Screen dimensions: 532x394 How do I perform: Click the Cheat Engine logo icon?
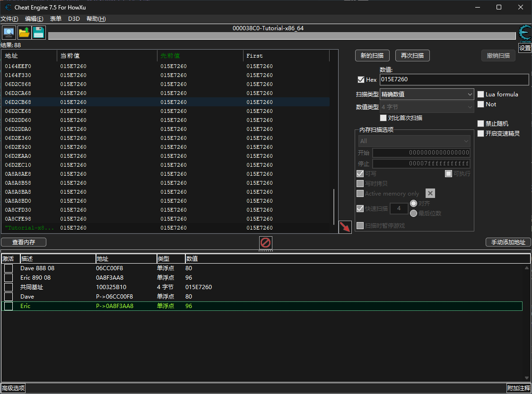[x=525, y=33]
